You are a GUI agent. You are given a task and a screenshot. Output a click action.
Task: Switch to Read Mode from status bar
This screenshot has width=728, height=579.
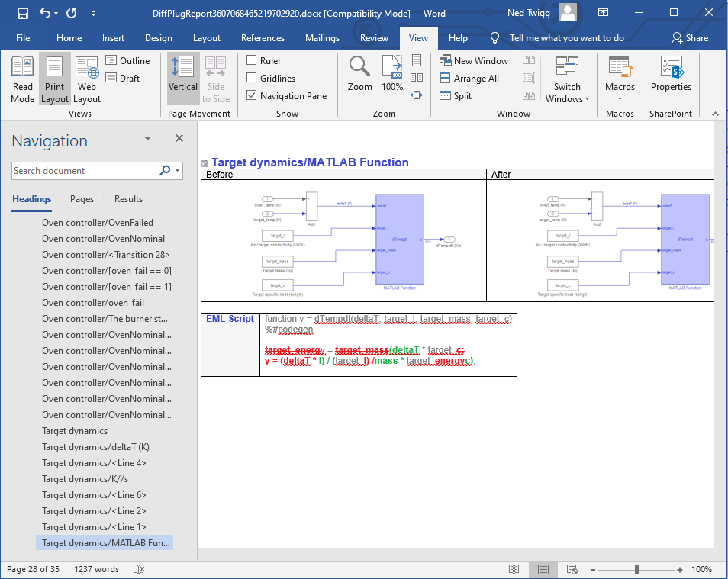click(x=514, y=569)
